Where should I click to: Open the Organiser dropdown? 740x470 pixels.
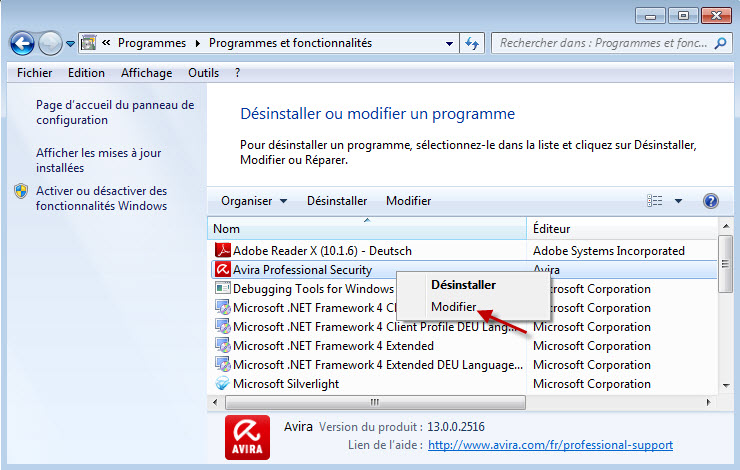[x=254, y=201]
